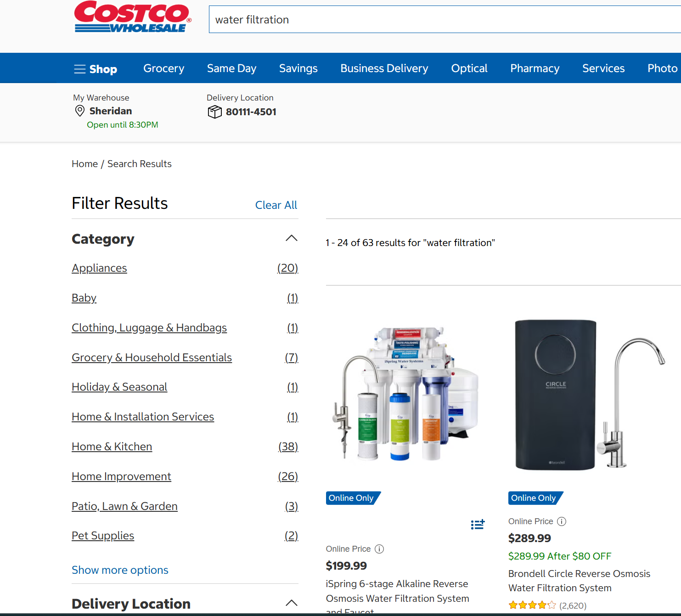This screenshot has height=616, width=681.
Task: Select the Savings nav item
Action: [298, 68]
